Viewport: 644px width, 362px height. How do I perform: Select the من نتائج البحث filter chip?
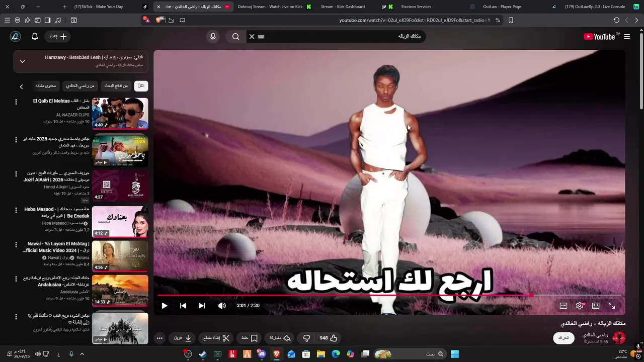click(x=116, y=85)
